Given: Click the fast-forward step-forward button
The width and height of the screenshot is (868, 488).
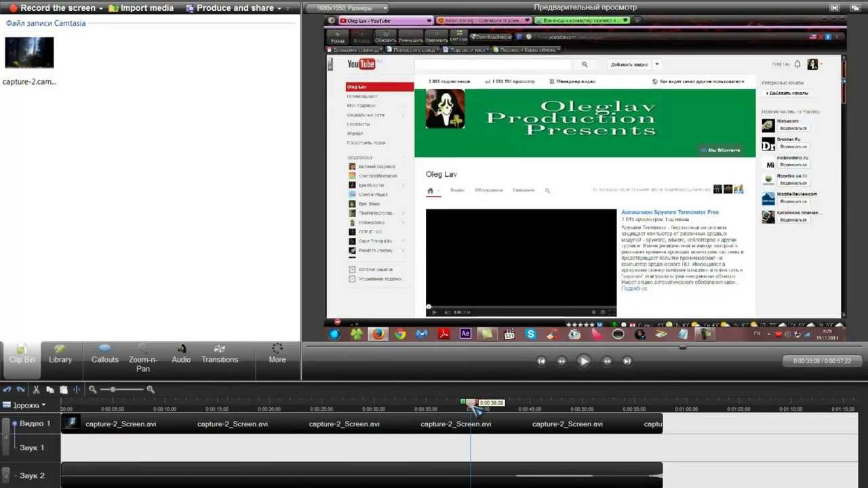Looking at the screenshot, I should [607, 361].
